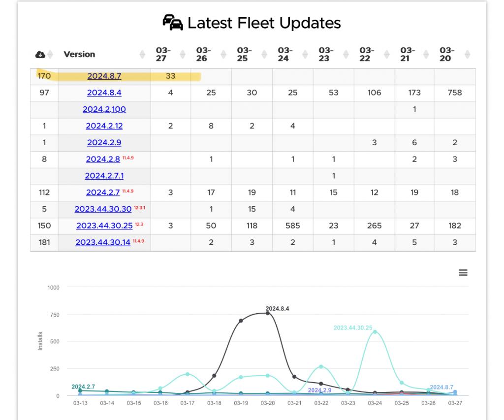Viewport: 504px width, 420px height.
Task: Select the 106 cell under 03-22
Action: click(374, 93)
